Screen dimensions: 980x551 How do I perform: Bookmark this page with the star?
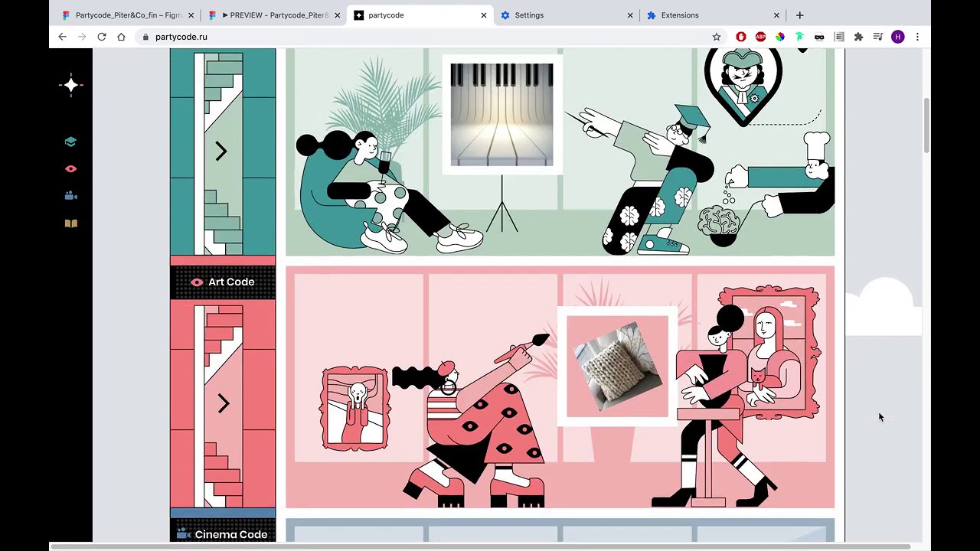(717, 37)
